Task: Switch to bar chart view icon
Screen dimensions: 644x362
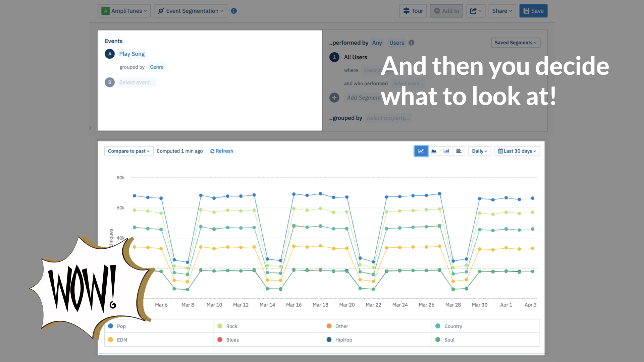Action: pos(446,151)
